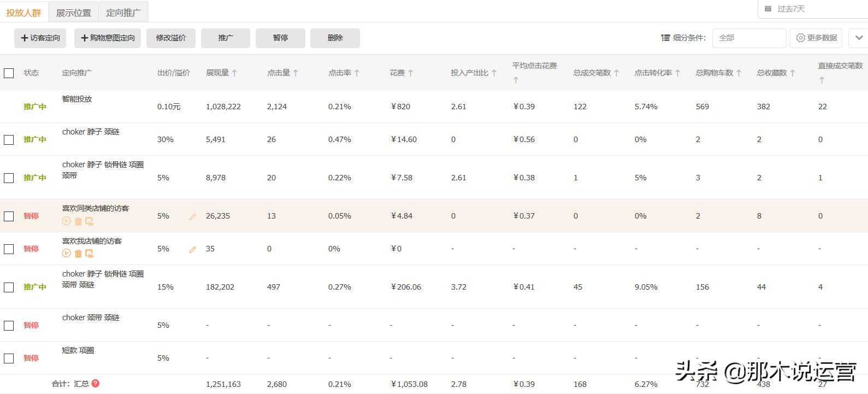
Task: Click calendar icon in 过去7天 date picker
Action: (x=768, y=9)
